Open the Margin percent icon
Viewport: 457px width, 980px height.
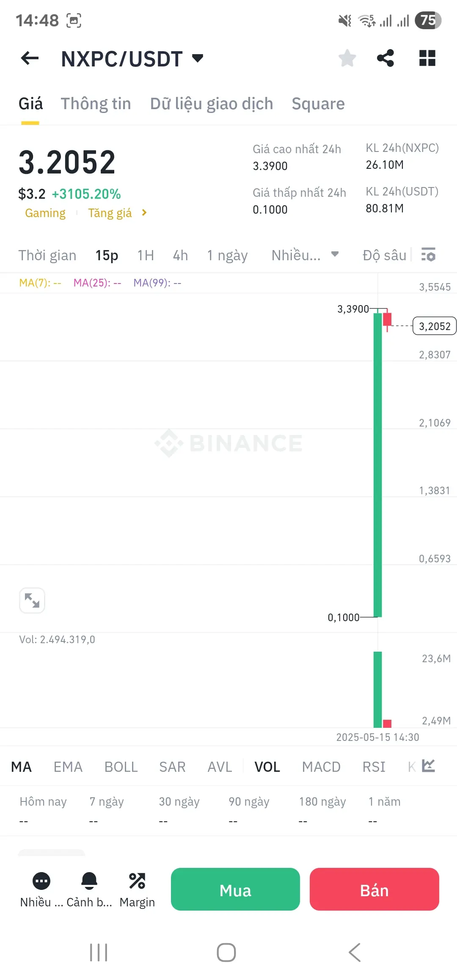pyautogui.click(x=137, y=881)
